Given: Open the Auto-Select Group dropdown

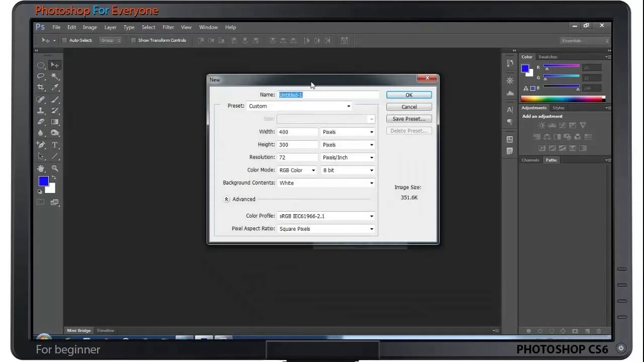Looking at the screenshot, I should pos(110,40).
